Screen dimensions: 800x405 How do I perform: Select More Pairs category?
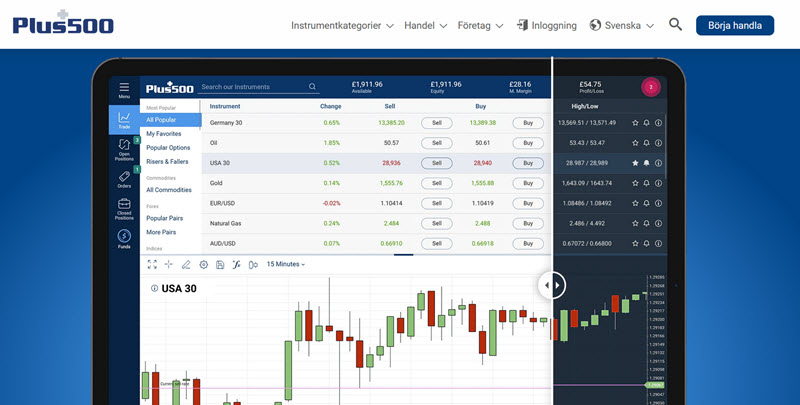pos(161,232)
